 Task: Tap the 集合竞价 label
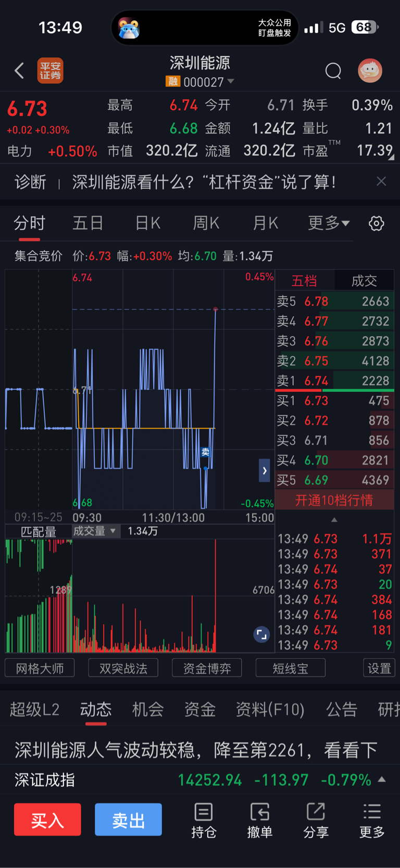point(39,256)
